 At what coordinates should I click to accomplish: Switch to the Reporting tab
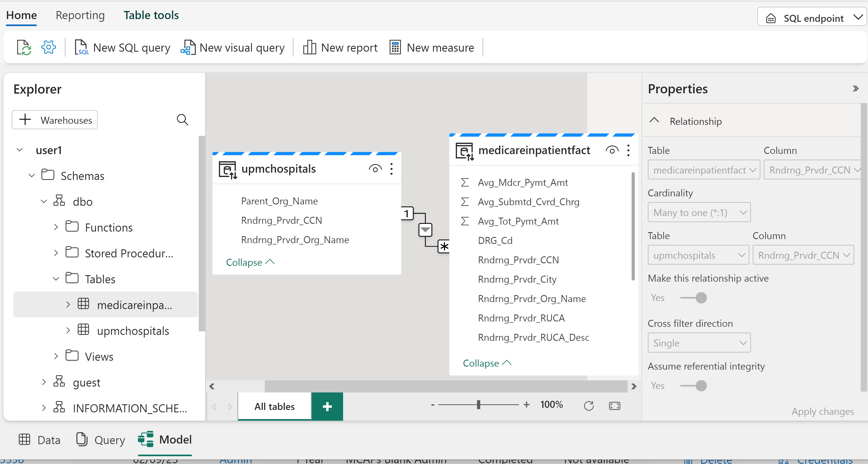[80, 16]
